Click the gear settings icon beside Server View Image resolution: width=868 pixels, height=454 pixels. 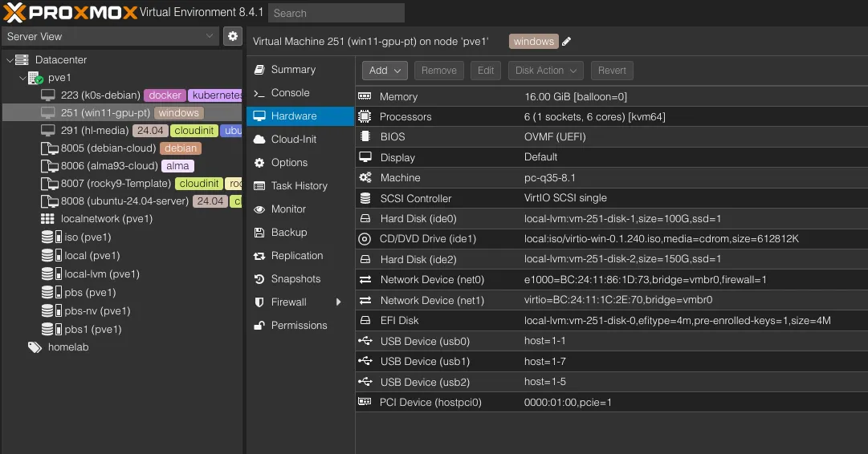click(x=232, y=36)
